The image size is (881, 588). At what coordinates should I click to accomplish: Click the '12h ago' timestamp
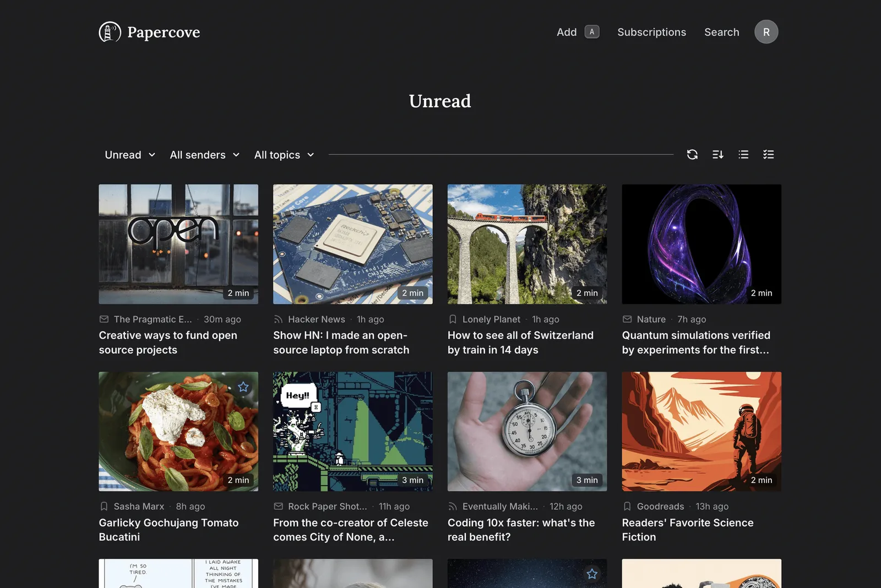pyautogui.click(x=566, y=507)
